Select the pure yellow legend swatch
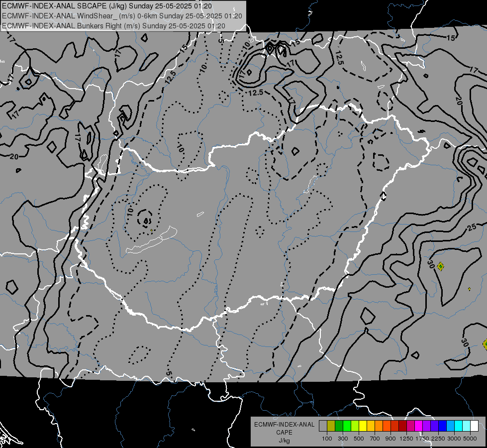This screenshot has width=487, height=448. tap(363, 426)
